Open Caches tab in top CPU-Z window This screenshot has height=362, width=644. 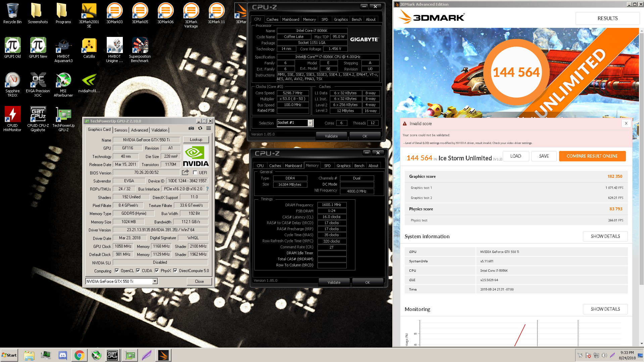pyautogui.click(x=272, y=19)
